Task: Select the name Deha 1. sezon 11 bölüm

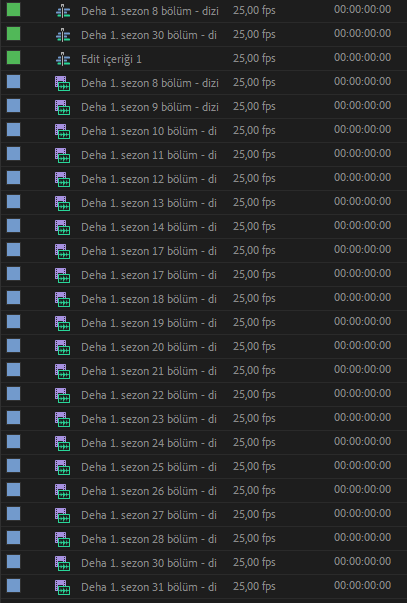Action: [148, 155]
